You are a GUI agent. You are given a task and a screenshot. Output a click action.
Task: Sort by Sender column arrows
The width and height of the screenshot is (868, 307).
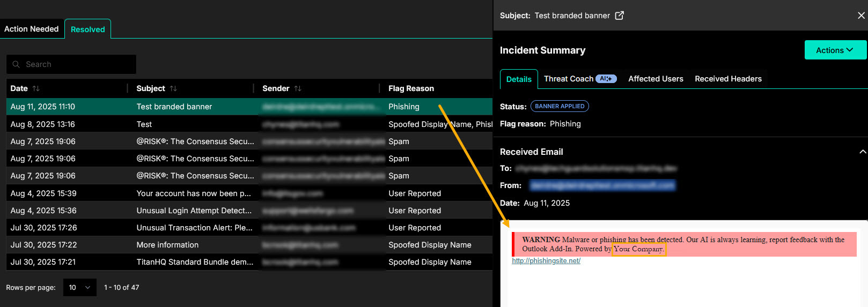coord(298,88)
